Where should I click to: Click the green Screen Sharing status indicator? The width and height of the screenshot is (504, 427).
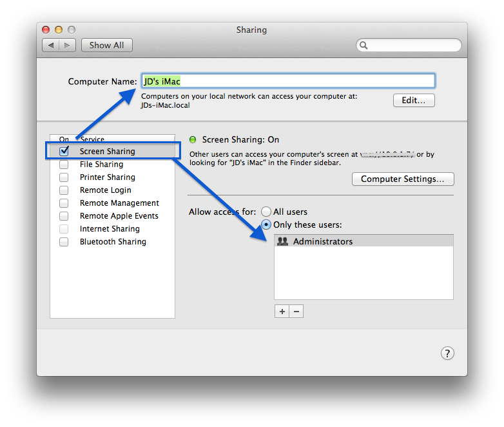(x=193, y=140)
